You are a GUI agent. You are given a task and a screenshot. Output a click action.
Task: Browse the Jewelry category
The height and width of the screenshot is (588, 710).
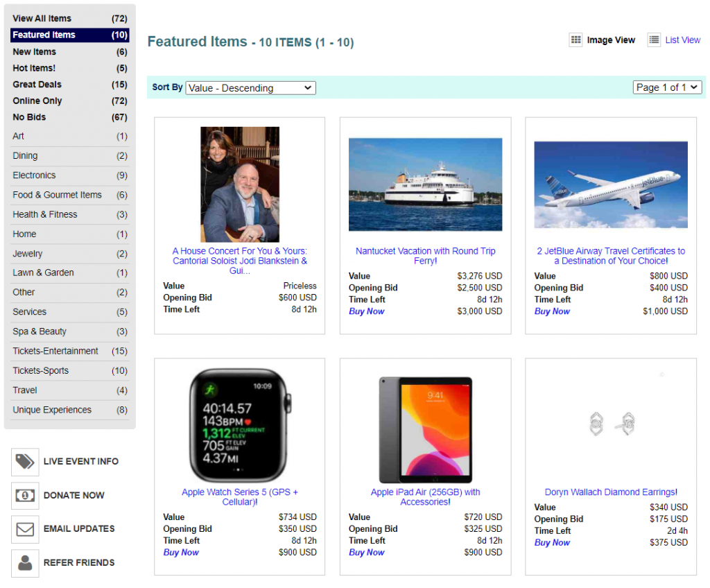tap(70, 254)
